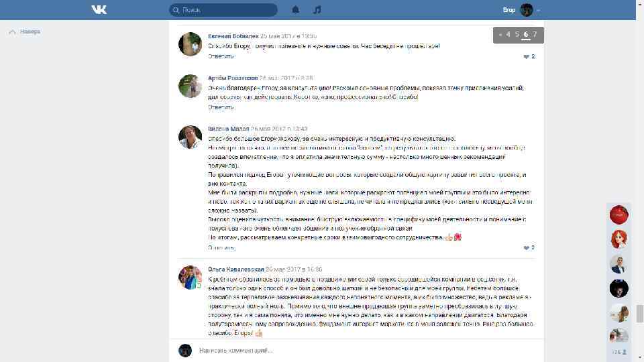Viewport: 644px width, 362px height.
Task: Click the Поиск search box
Action: (x=223, y=10)
